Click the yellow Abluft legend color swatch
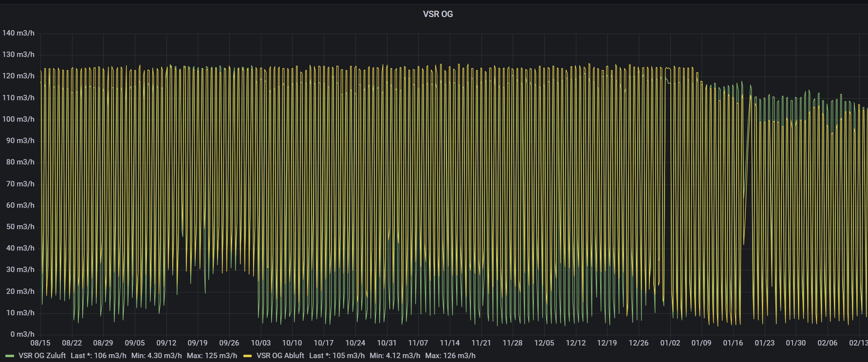 pyautogui.click(x=248, y=356)
